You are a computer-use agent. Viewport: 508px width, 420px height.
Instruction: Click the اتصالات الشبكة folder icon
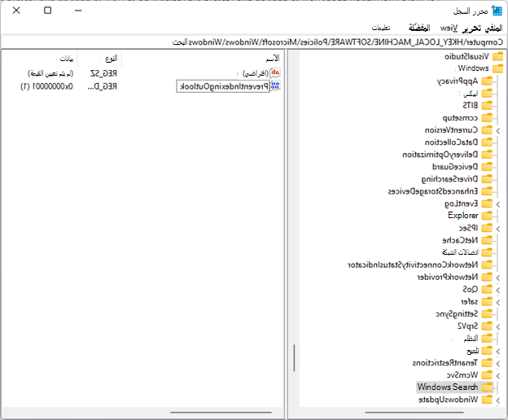pyautogui.click(x=487, y=252)
